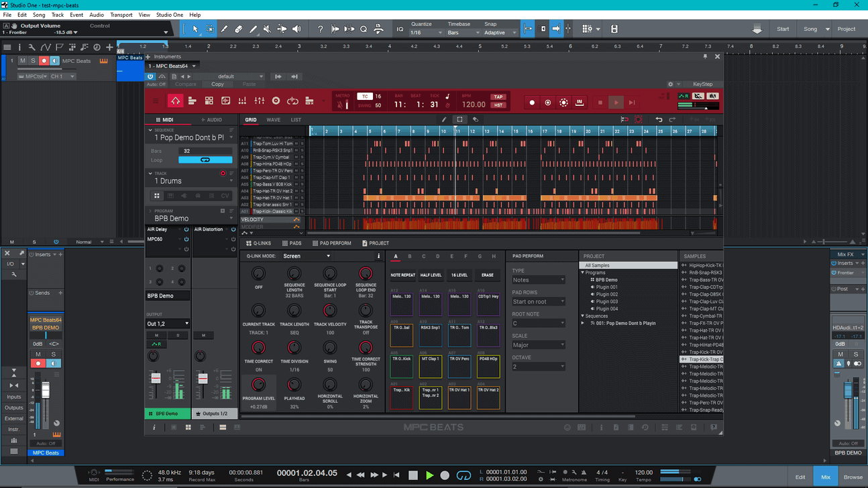Click the MPC Beats record button
The height and width of the screenshot is (488, 868).
click(533, 103)
